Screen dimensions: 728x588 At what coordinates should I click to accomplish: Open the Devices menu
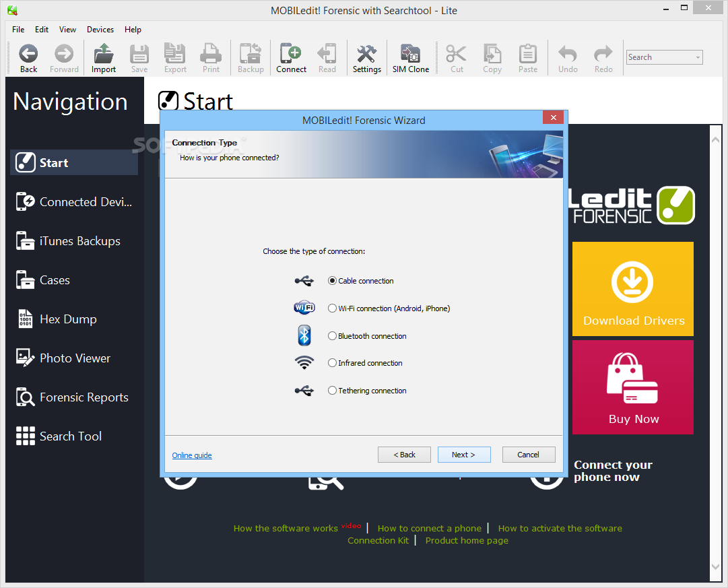pyautogui.click(x=100, y=29)
